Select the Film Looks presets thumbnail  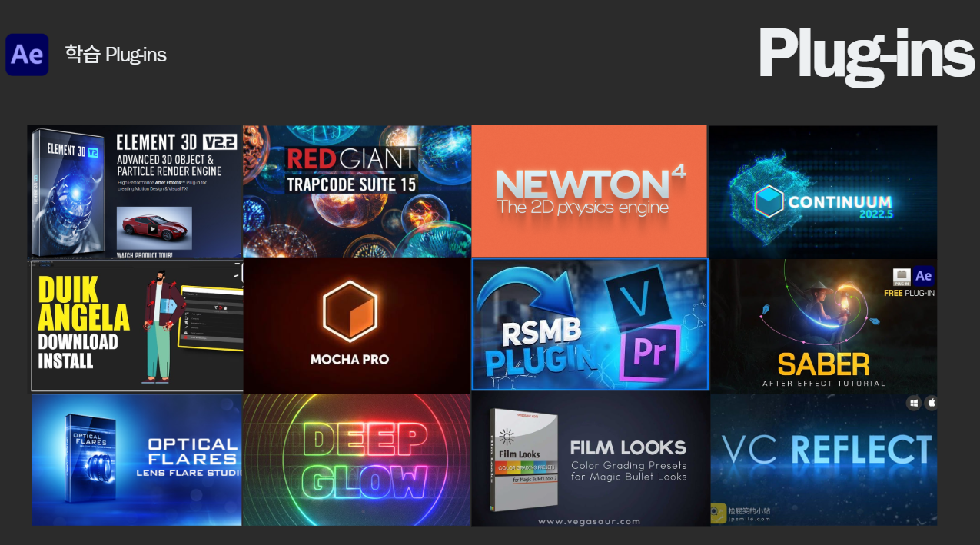590,460
